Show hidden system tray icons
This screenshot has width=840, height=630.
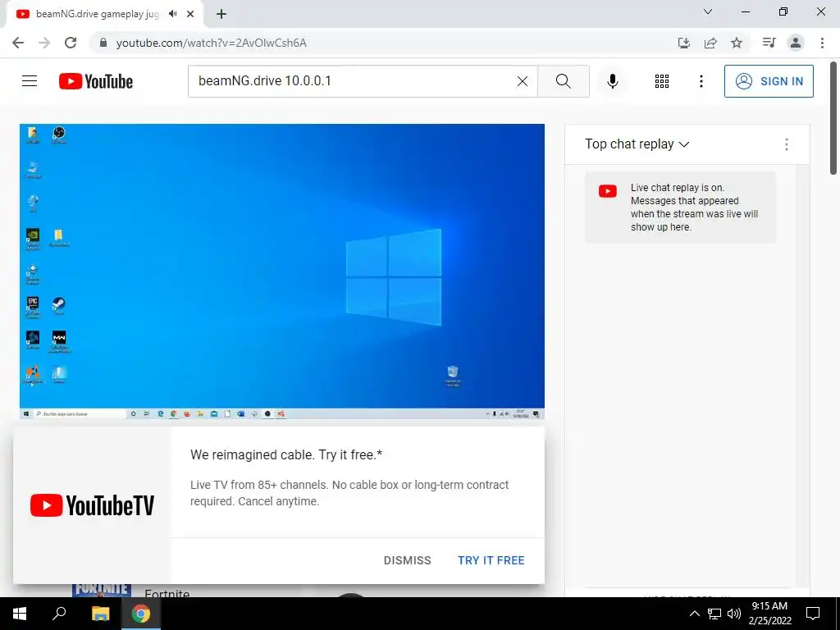coord(694,614)
